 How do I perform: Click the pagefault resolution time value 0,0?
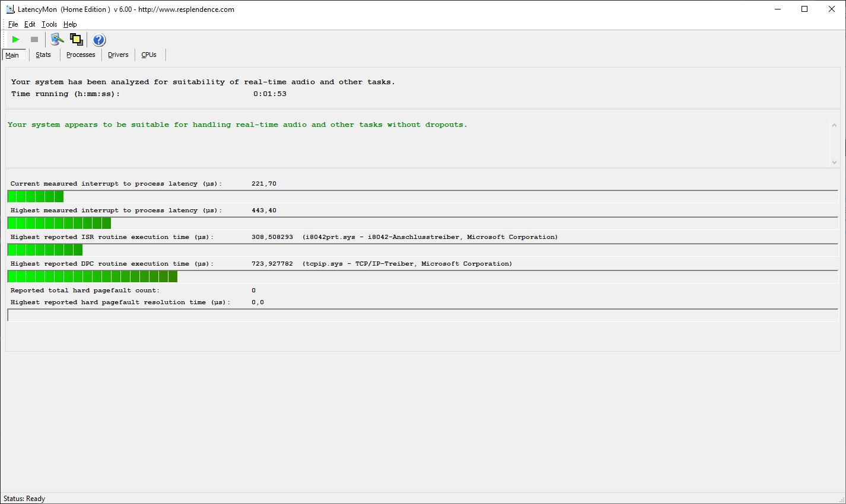tap(258, 302)
